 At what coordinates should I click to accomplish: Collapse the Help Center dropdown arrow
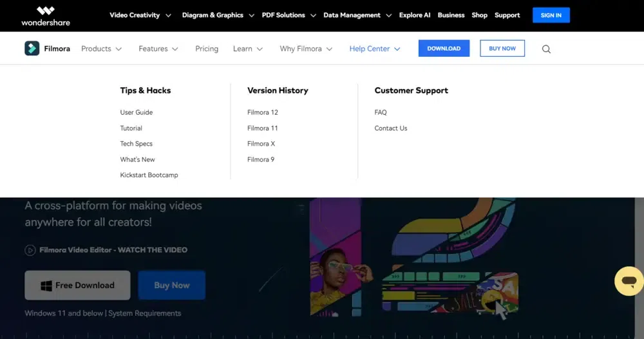tap(397, 49)
